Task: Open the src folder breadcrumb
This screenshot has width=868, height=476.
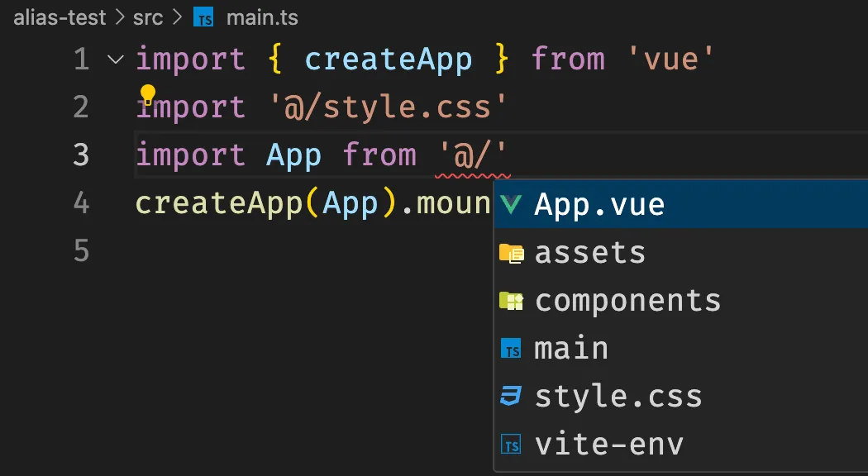Action: point(148,17)
